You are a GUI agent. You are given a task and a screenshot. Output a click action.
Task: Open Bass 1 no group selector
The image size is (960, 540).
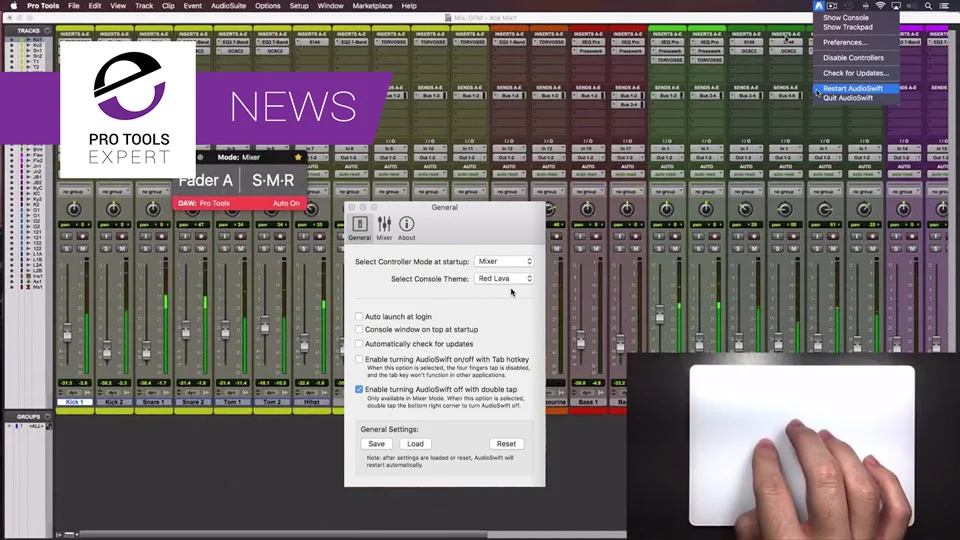click(587, 192)
